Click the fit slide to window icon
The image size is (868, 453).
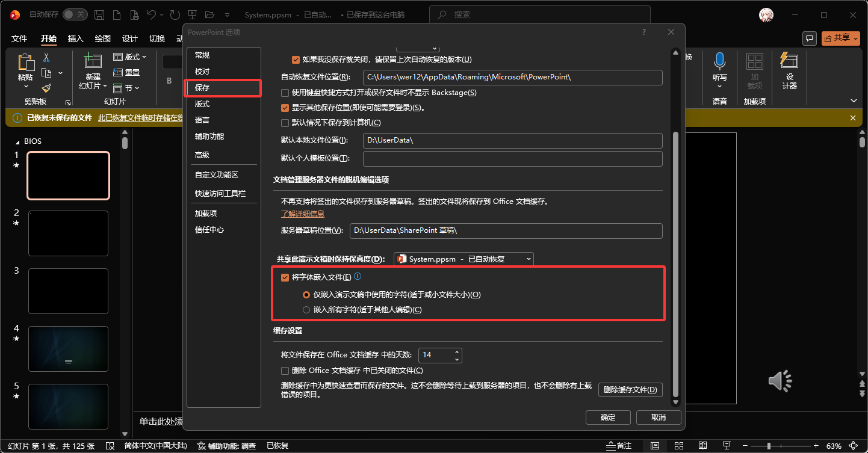pyautogui.click(x=854, y=446)
